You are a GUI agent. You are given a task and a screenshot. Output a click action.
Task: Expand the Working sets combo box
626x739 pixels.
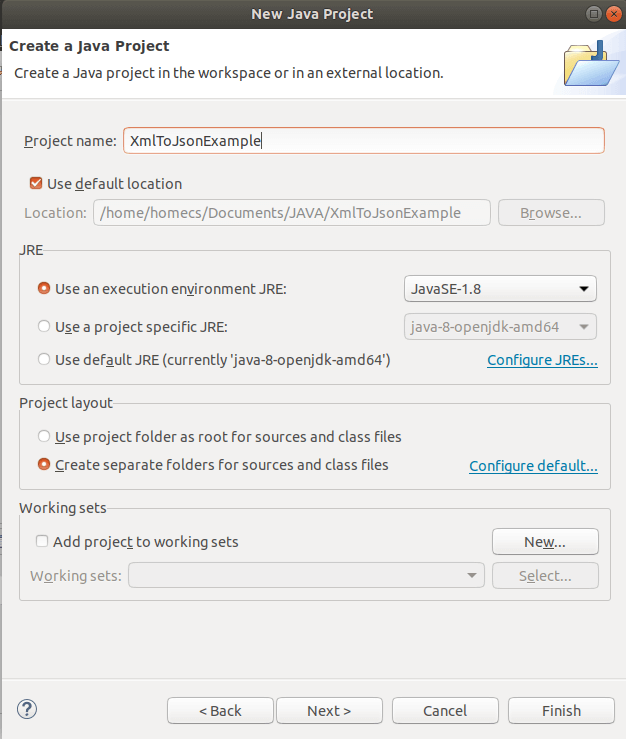tap(306, 576)
